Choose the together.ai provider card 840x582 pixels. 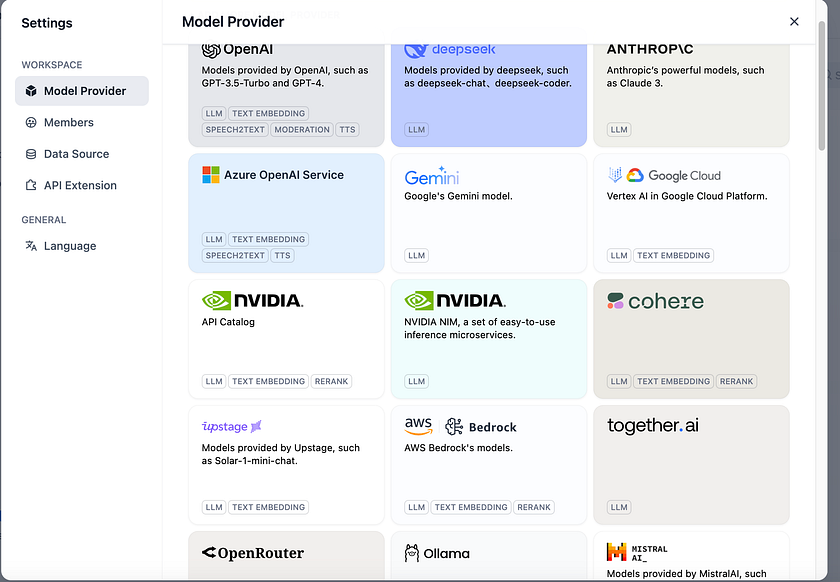(x=691, y=465)
